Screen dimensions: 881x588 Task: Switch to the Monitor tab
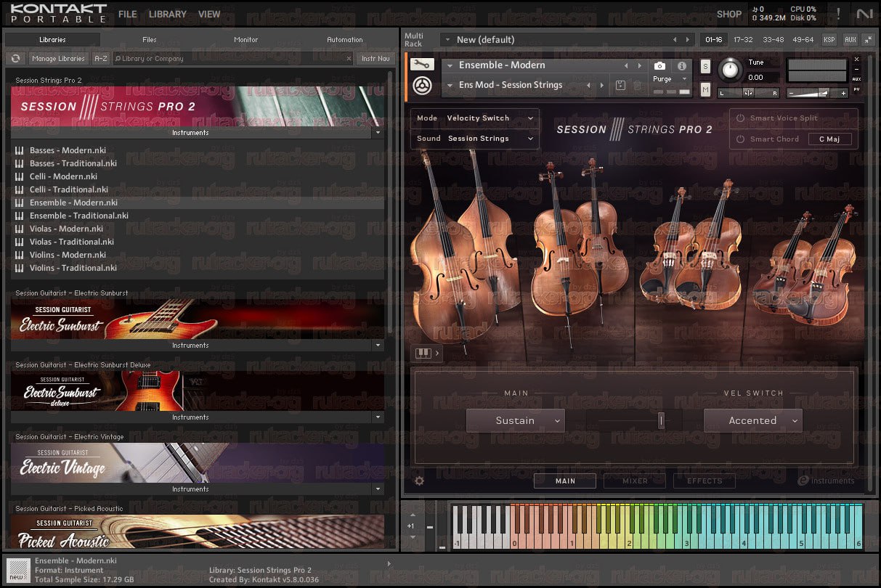246,40
